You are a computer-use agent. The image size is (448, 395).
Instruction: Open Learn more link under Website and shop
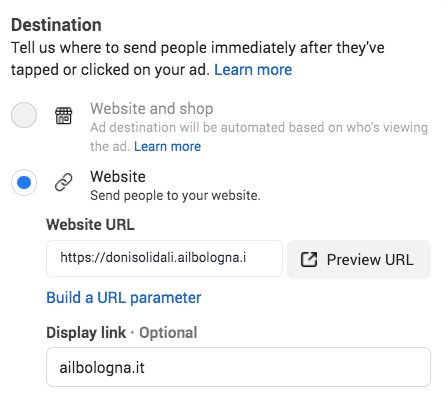[167, 146]
